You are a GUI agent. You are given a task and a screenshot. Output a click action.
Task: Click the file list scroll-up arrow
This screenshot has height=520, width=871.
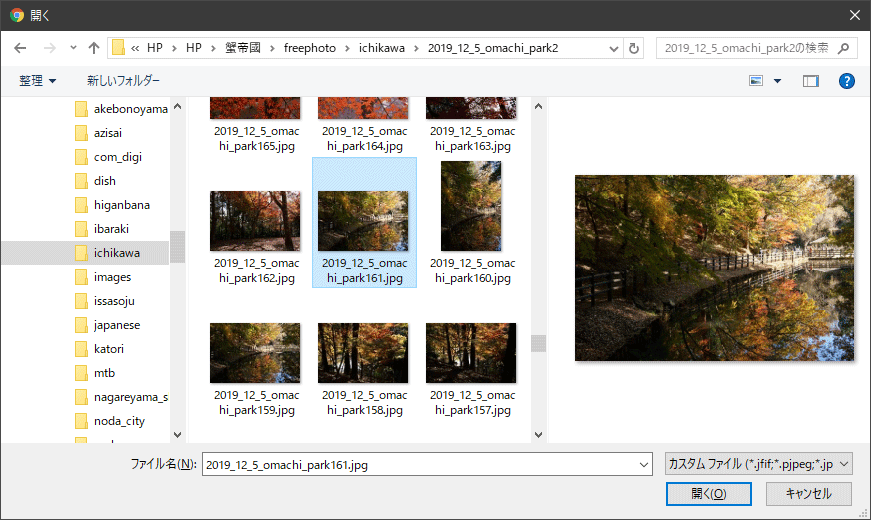point(538,106)
